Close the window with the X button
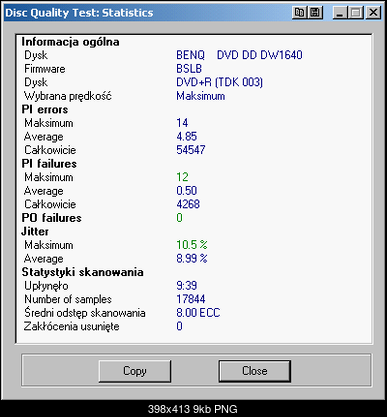Viewport: 387px width, 417px height. [373, 13]
